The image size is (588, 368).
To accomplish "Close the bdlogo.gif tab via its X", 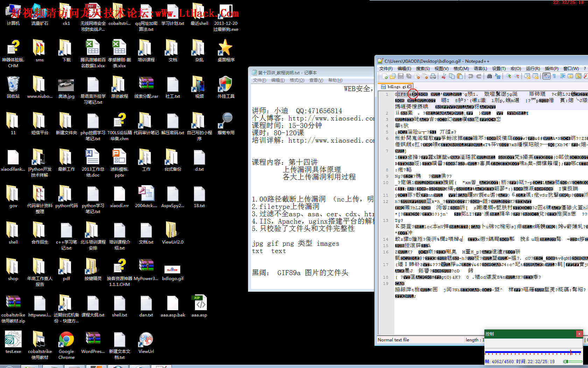I will tap(409, 87).
